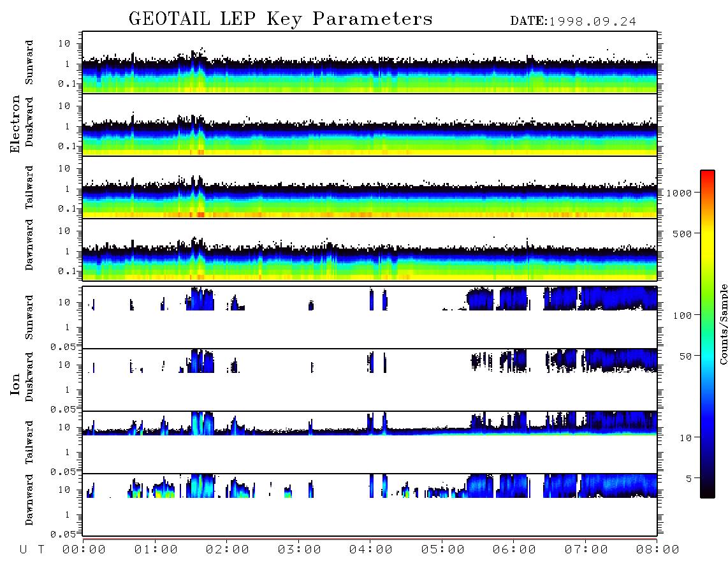
Task: Click the "U T" time axis label
Action: 32,550
